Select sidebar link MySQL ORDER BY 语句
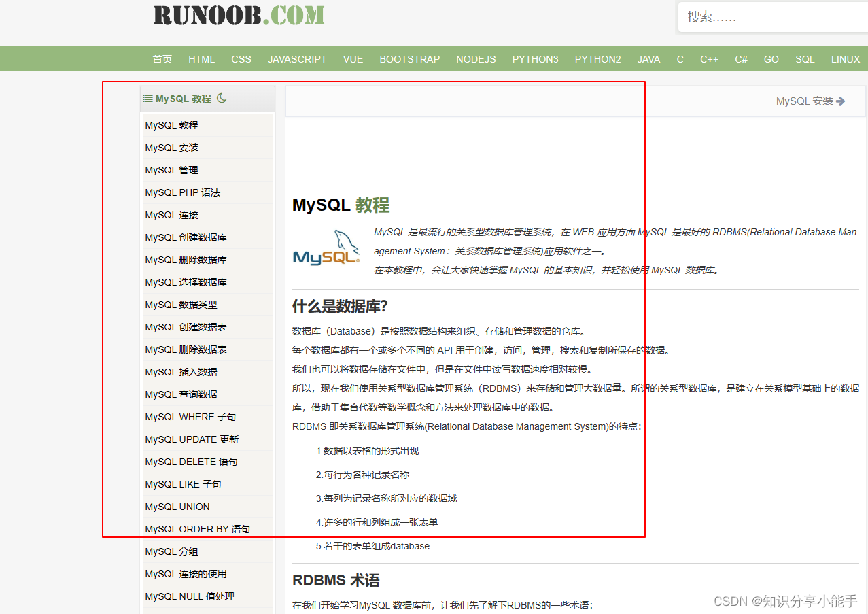 point(197,529)
